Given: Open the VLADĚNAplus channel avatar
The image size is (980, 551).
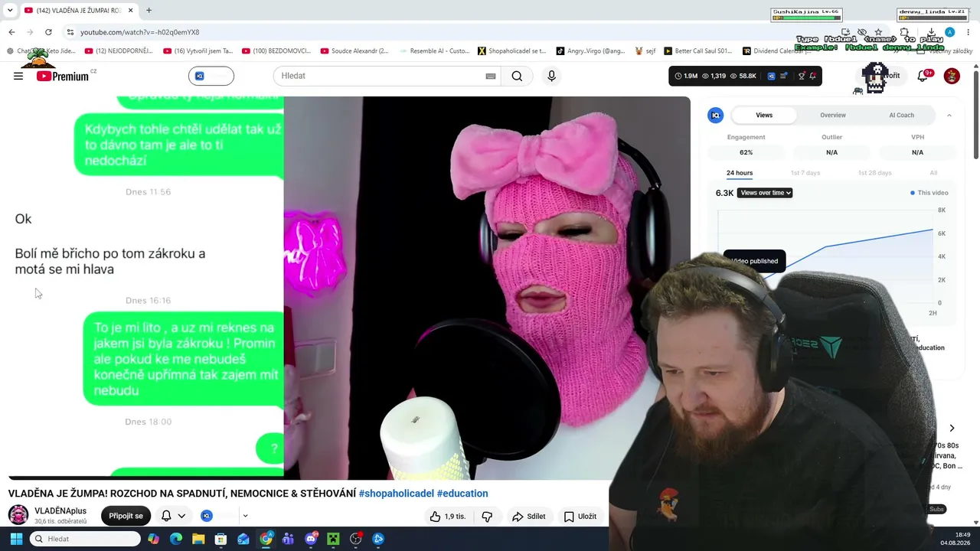Looking at the screenshot, I should pos(18,515).
